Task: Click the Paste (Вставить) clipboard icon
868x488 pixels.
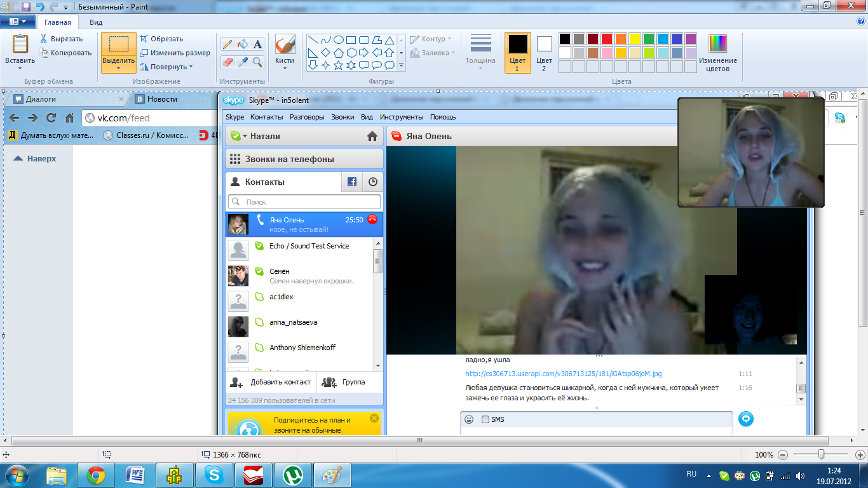Action: coord(20,44)
